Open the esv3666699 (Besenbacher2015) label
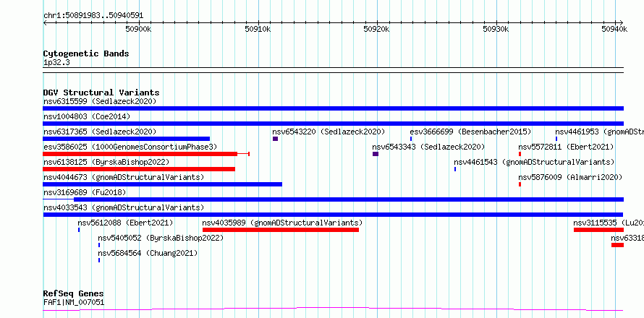 (x=470, y=132)
